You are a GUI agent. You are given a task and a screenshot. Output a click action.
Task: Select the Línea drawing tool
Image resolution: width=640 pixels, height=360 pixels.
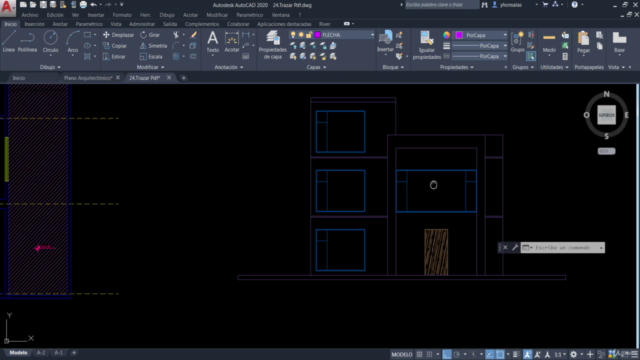(x=9, y=42)
